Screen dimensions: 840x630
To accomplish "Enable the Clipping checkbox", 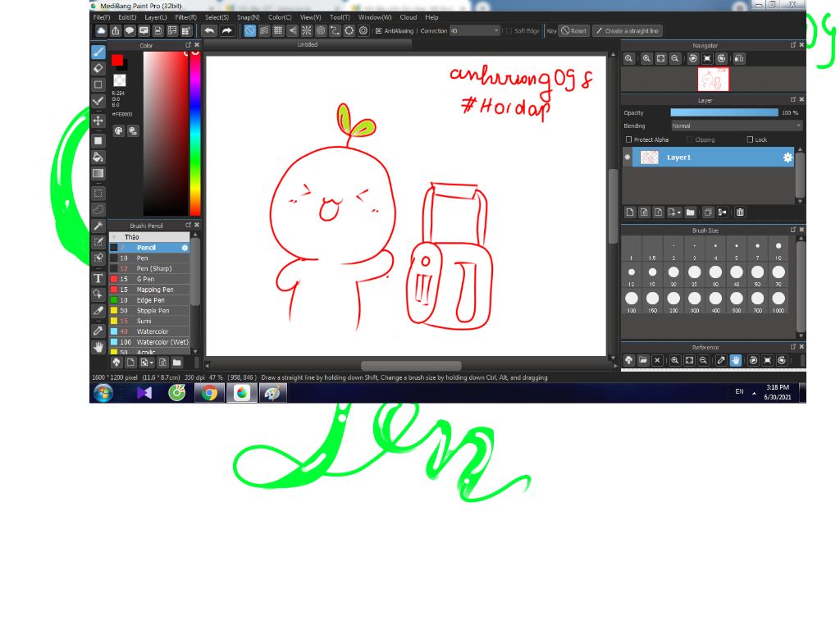I will 689,139.
